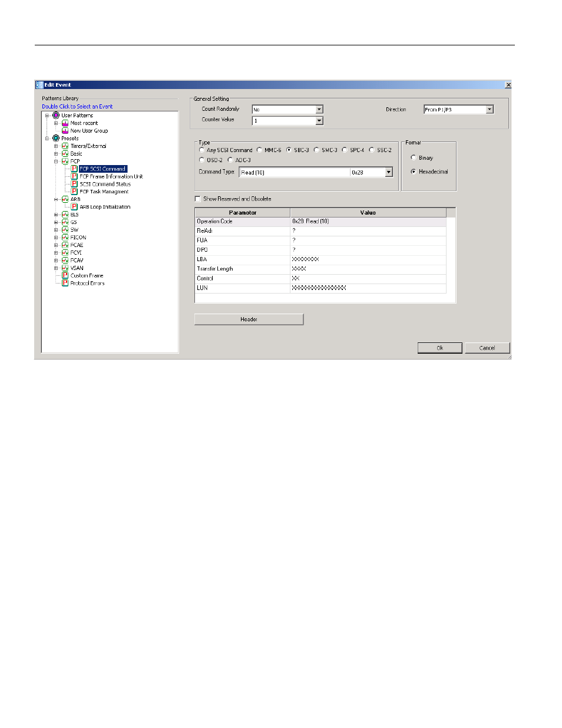Select the SMC-3 type radio button
562x728 pixels.
(x=316, y=150)
